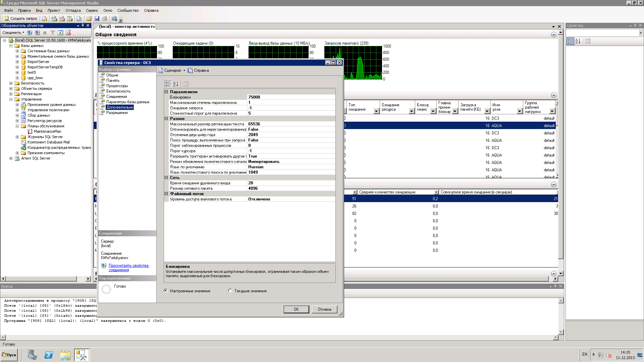Click Просмотреть свойства соединения link
This screenshot has width=644, height=362.
[x=128, y=267]
